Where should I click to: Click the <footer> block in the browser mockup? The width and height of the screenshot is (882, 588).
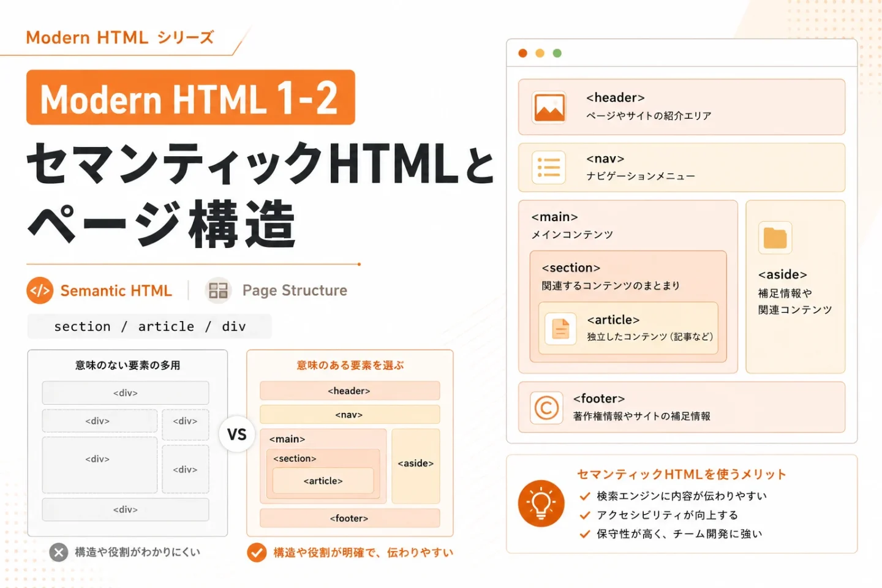682,407
